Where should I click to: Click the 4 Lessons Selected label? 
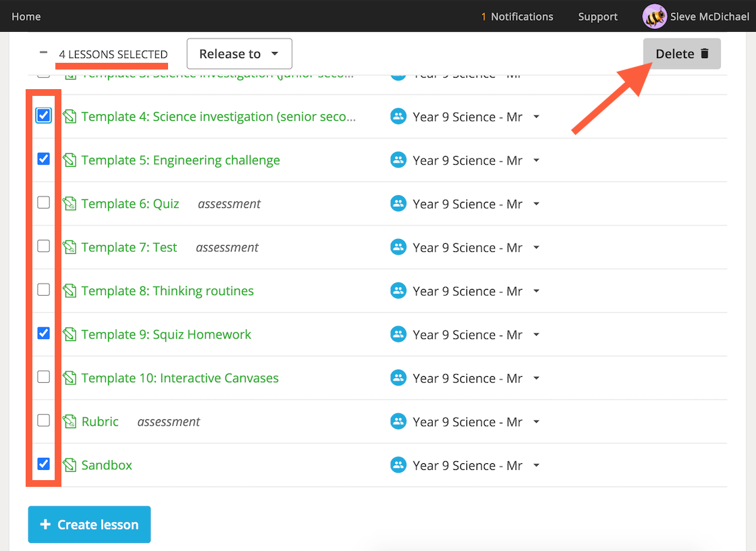(113, 54)
